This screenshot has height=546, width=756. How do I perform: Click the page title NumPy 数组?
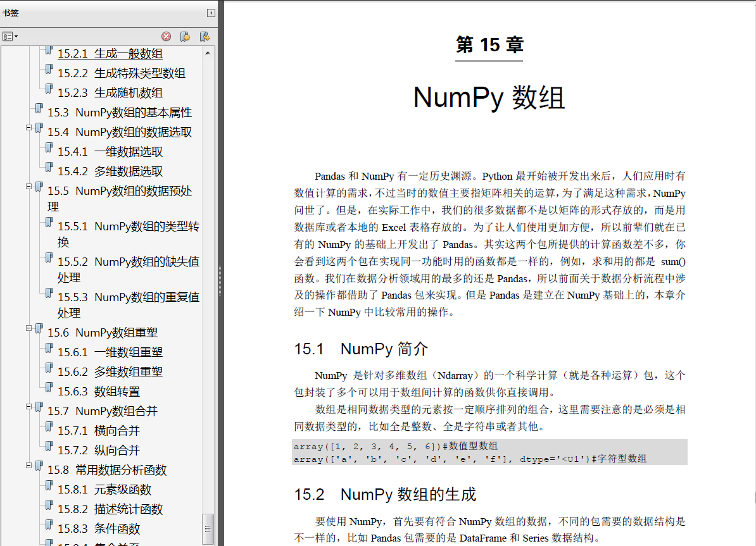pyautogui.click(x=489, y=97)
